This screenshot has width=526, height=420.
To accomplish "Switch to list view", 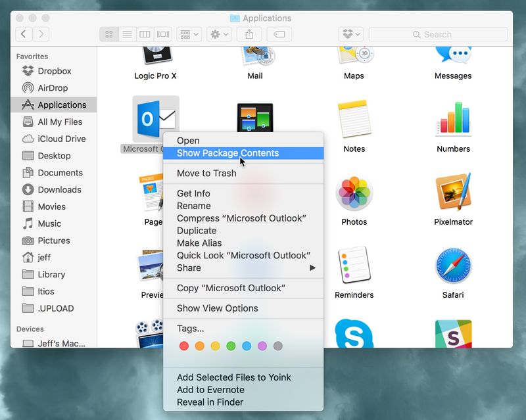I will 127,34.
